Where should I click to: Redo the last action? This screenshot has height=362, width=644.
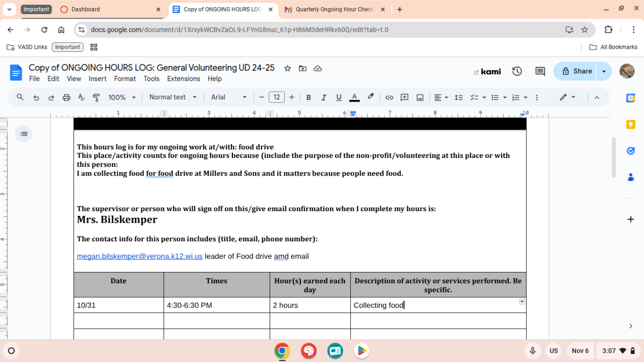pos(51,98)
